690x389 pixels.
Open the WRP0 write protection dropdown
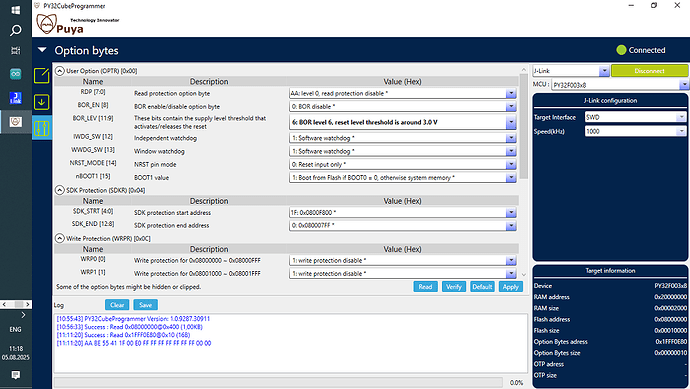tap(510, 261)
